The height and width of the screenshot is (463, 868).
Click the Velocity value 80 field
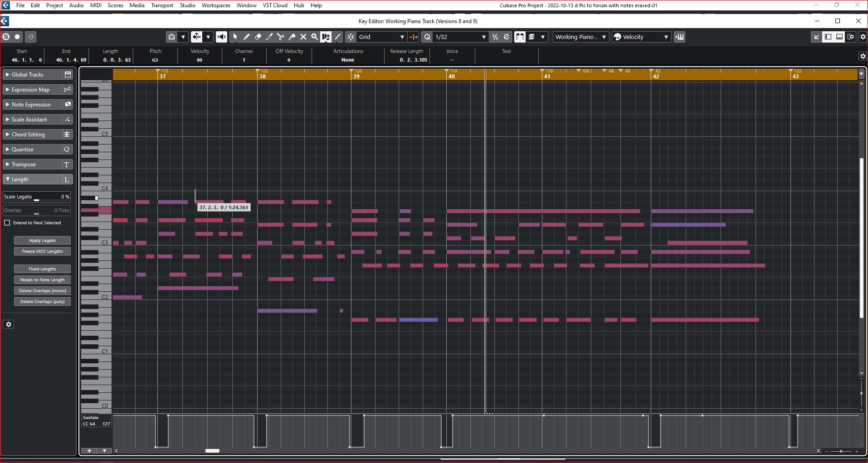coord(200,60)
